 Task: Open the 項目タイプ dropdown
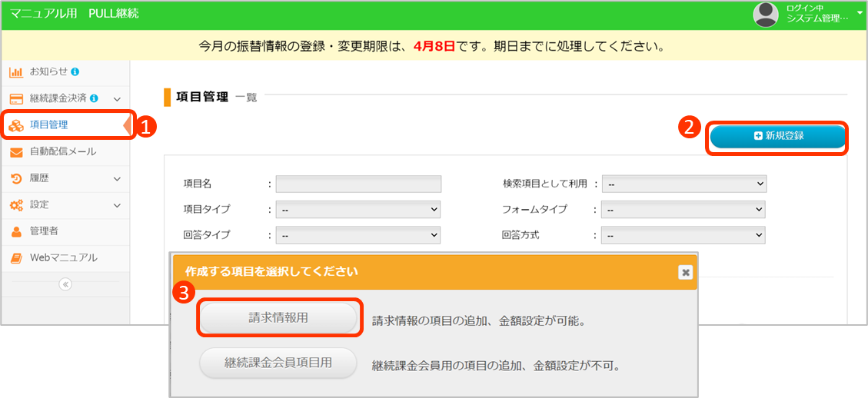(358, 209)
